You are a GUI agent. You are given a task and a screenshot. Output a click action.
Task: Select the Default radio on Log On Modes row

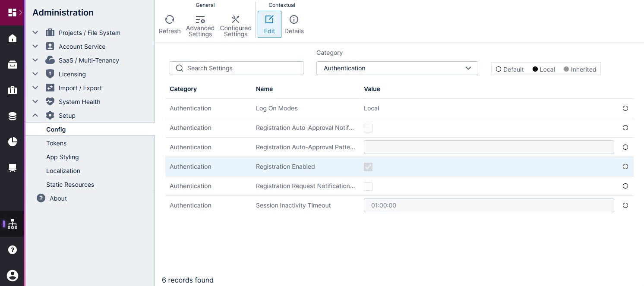(x=625, y=108)
